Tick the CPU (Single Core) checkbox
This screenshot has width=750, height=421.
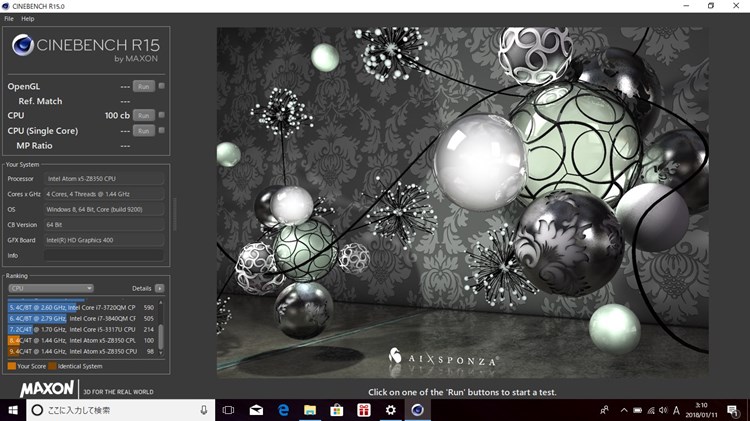tap(162, 130)
